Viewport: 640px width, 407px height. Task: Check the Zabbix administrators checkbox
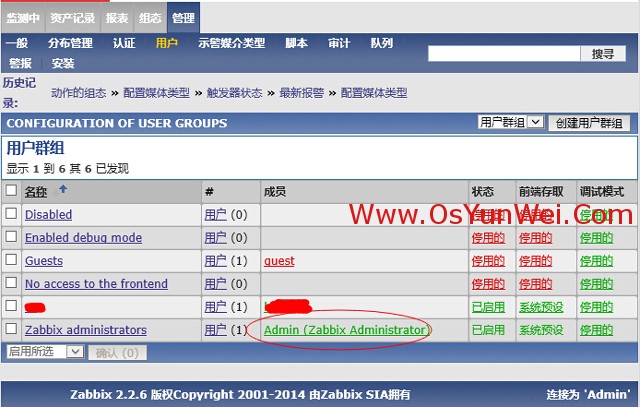click(x=11, y=329)
